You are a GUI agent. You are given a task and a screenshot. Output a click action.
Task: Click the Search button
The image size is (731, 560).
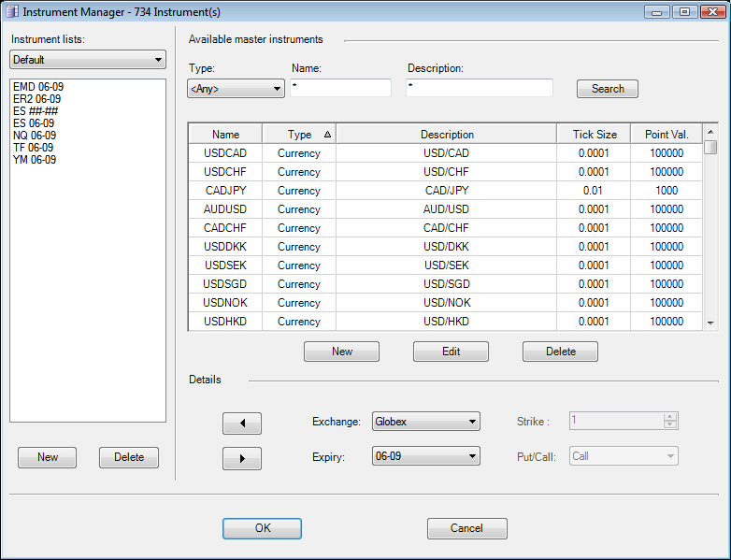coord(608,89)
